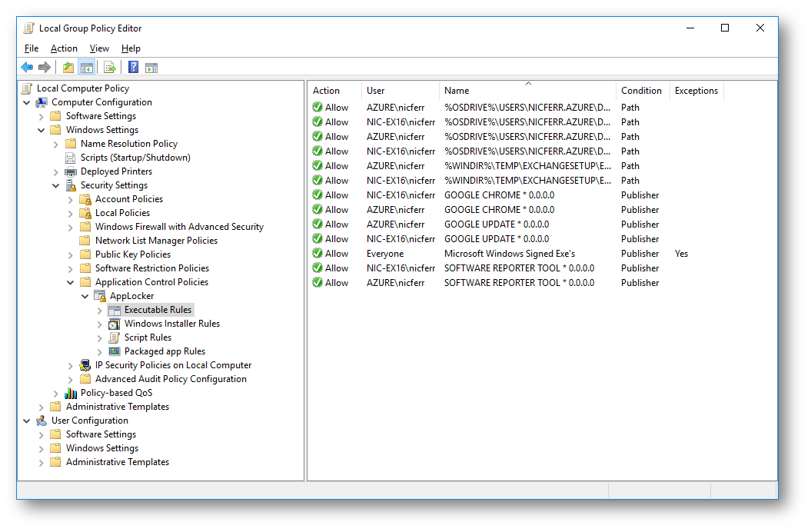Toggle Show/Hide Console Tree toolbar icon

[x=87, y=68]
